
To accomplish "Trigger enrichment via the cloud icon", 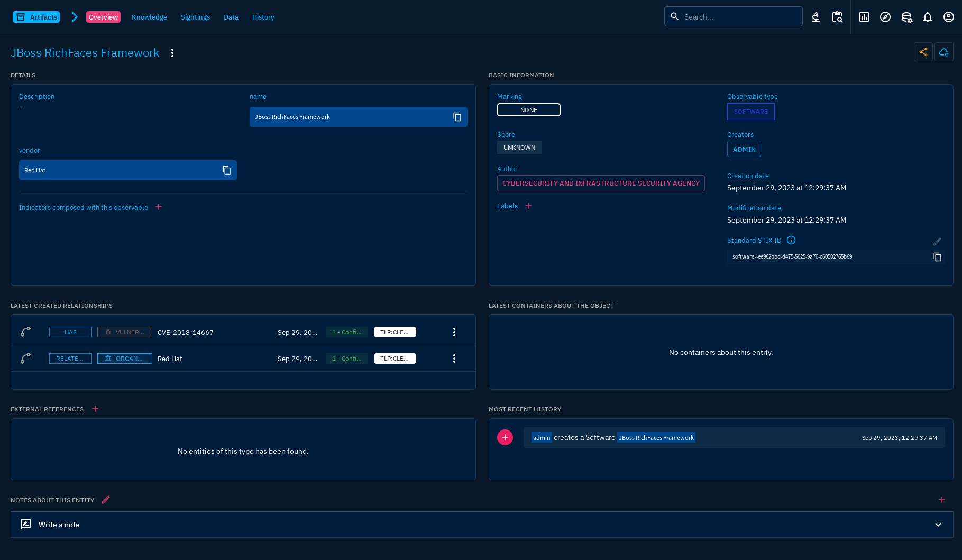I will [x=944, y=52].
